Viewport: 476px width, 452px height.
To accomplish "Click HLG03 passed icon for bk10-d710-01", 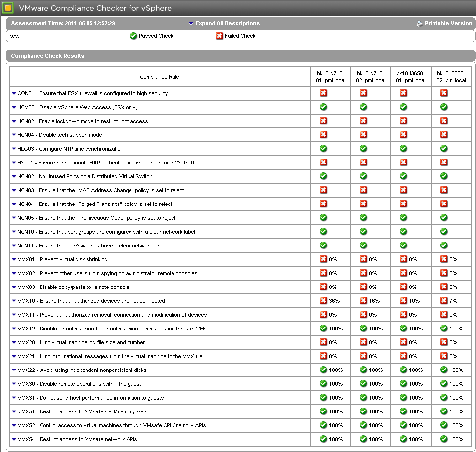I will click(x=323, y=149).
